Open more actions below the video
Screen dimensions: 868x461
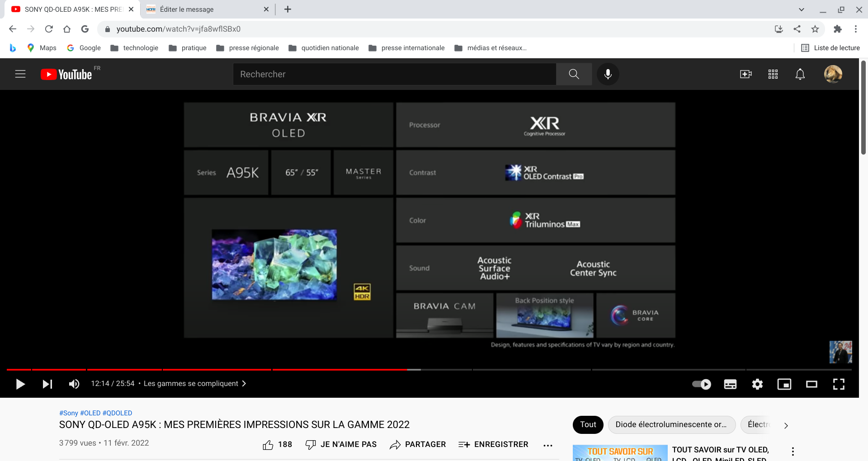[548, 445]
